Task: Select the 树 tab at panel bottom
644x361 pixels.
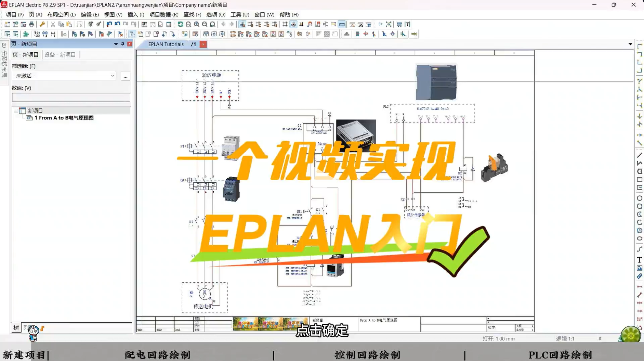Action: click(16, 328)
